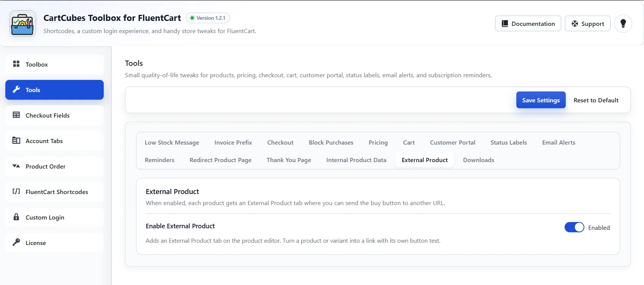The height and width of the screenshot is (285, 644).
Task: Click the External Product section heading
Action: 172,191
